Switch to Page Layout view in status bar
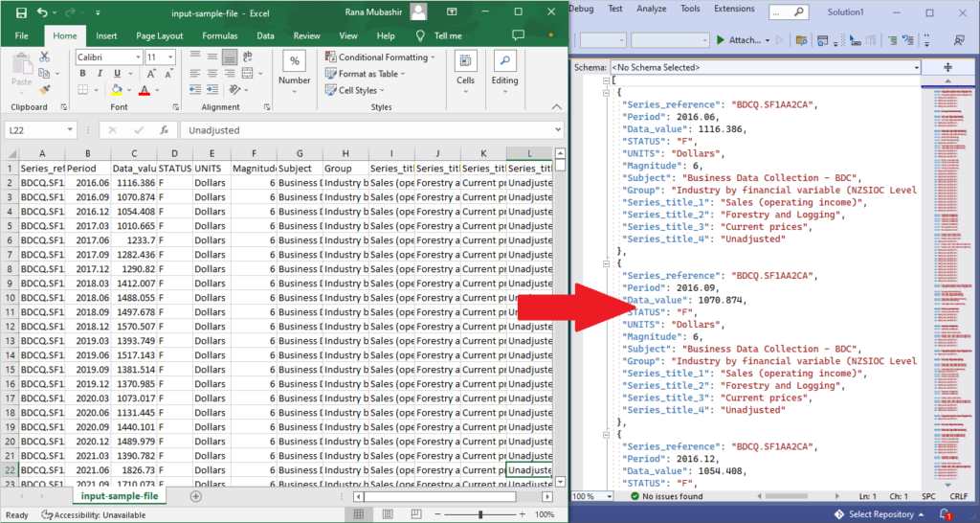 click(x=388, y=514)
